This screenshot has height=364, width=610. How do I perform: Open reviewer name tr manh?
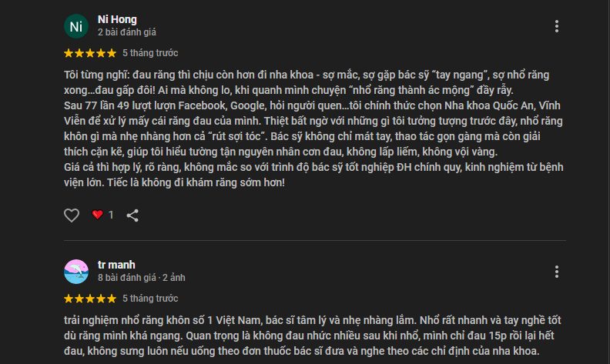(x=116, y=265)
